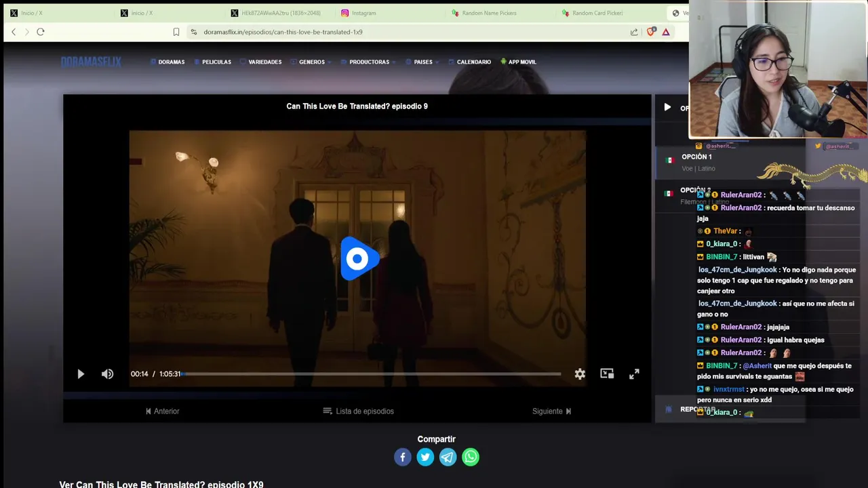The height and width of the screenshot is (488, 868).
Task: Click the video timestamp 00:14 / 1:05:31
Action: click(x=155, y=374)
